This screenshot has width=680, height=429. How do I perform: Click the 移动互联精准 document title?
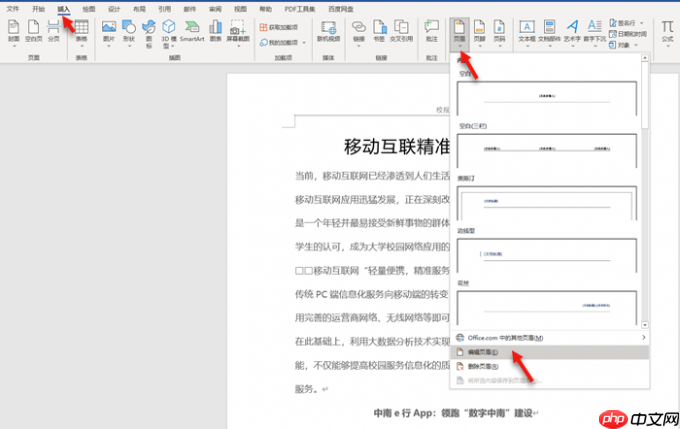pyautogui.click(x=396, y=147)
